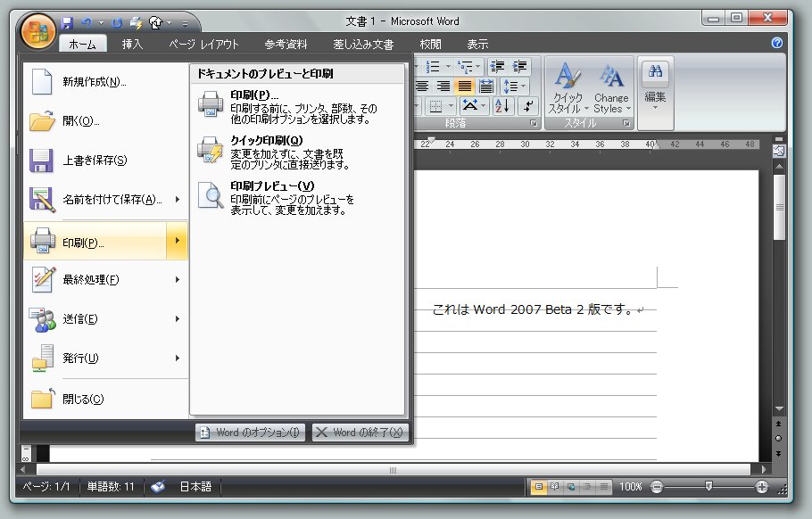Open the 段落 dialog launcher

tap(534, 123)
